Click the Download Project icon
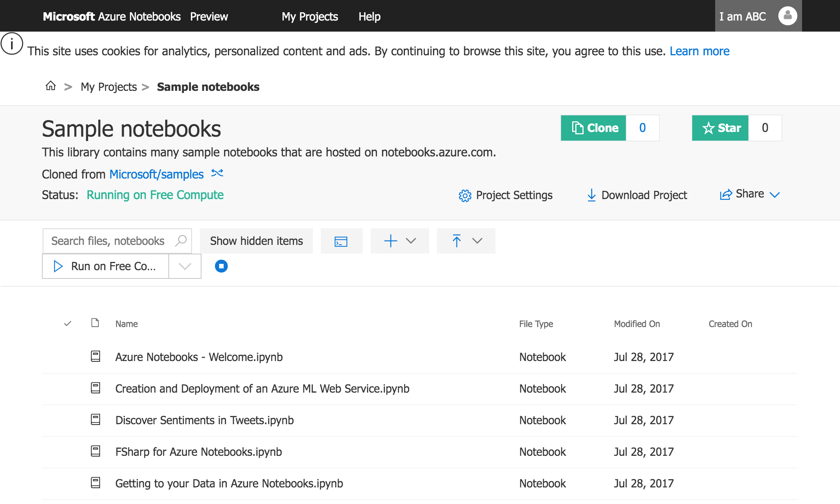840x504 pixels. [591, 195]
